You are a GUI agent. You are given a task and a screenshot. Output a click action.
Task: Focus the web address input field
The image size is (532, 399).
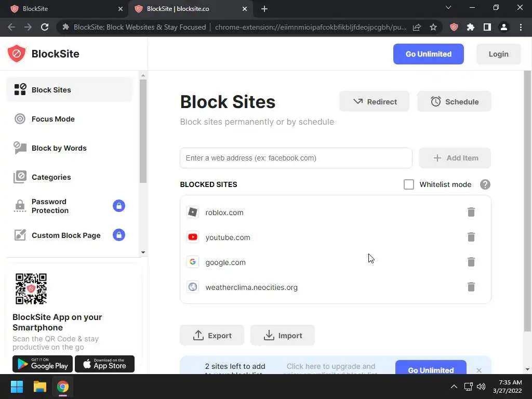coord(296,158)
